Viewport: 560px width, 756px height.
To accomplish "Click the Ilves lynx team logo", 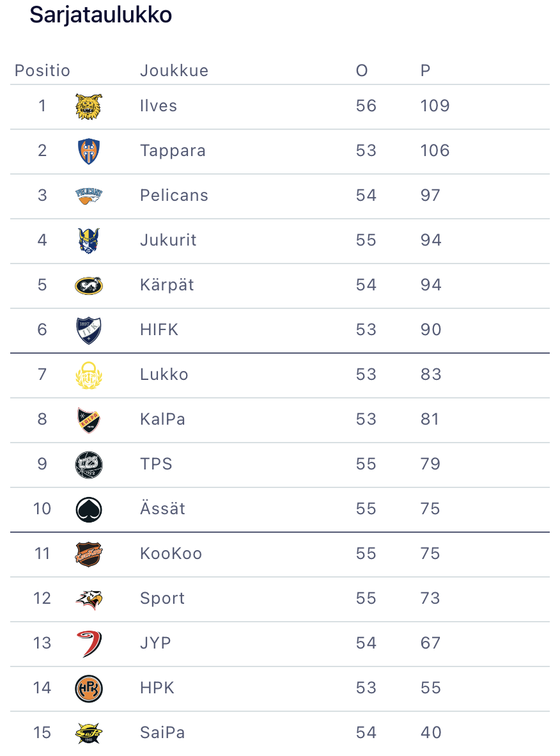I will click(x=89, y=106).
